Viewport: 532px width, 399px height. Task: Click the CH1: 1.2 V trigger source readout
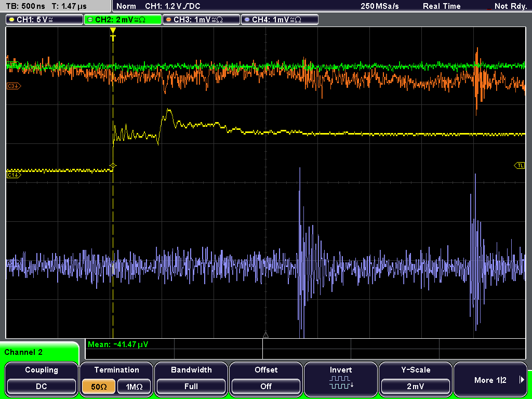pyautogui.click(x=172, y=6)
